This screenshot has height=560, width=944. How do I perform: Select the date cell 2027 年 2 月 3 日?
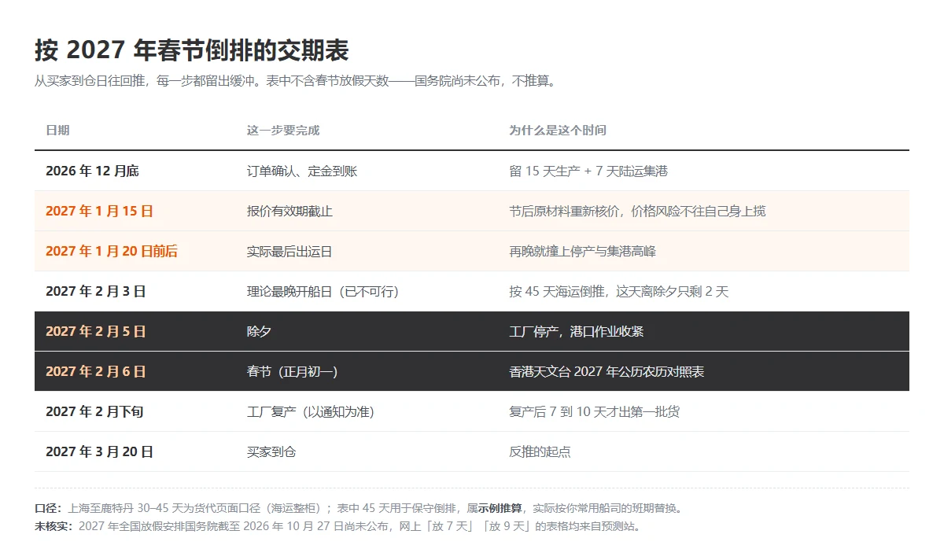click(x=96, y=291)
